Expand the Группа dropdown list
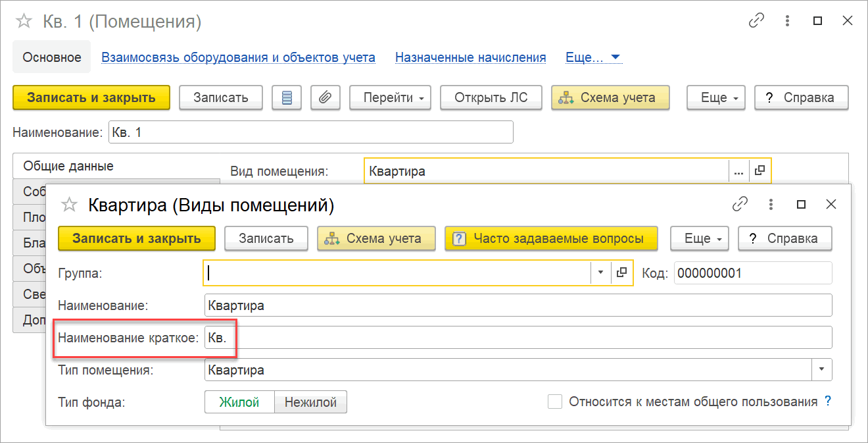The height and width of the screenshot is (443, 868). click(600, 273)
